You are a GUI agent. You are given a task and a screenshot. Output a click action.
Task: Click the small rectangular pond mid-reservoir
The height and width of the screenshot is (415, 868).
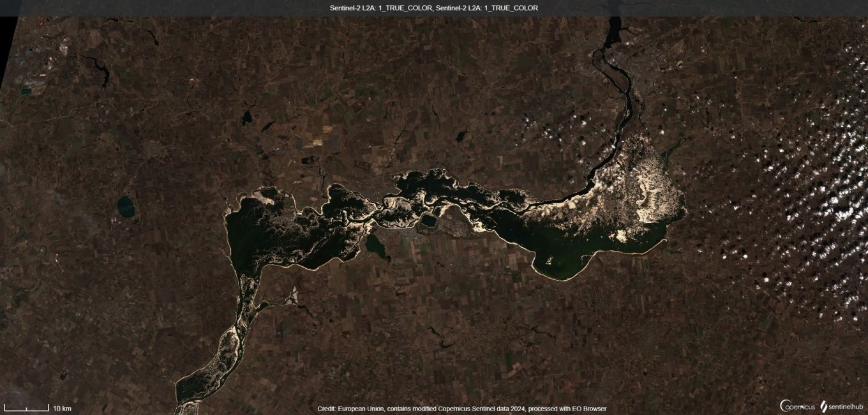pyautogui.click(x=429, y=221)
